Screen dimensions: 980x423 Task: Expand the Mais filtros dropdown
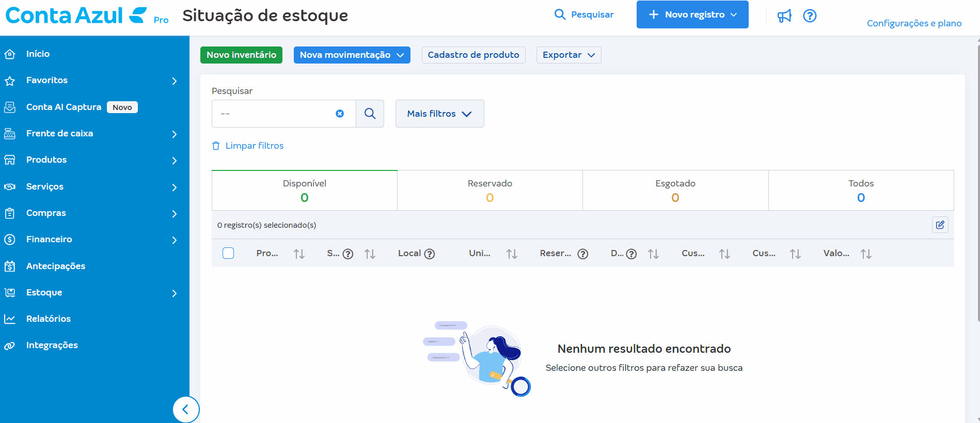439,114
